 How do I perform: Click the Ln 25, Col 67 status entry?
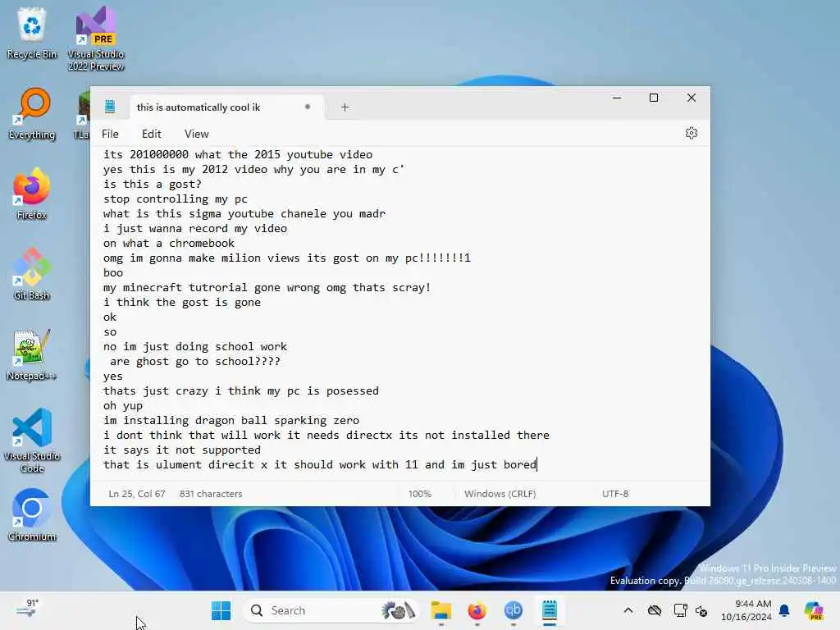tap(137, 493)
